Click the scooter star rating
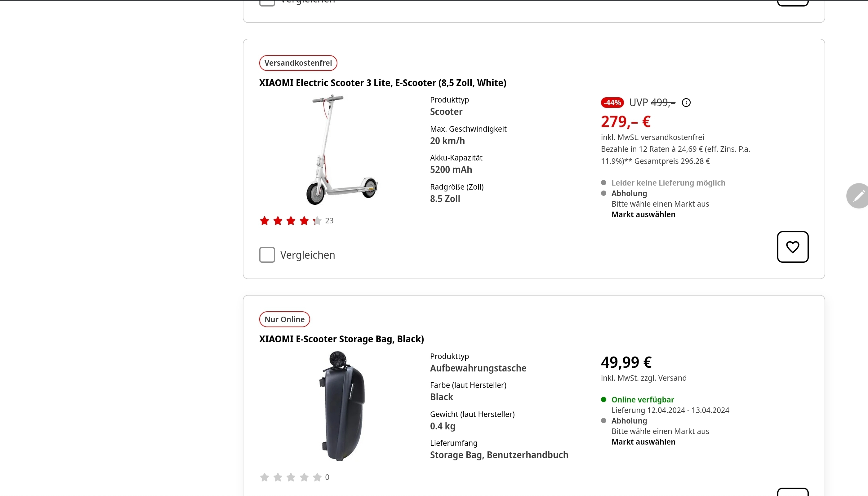Image resolution: width=868 pixels, height=496 pixels. (291, 221)
